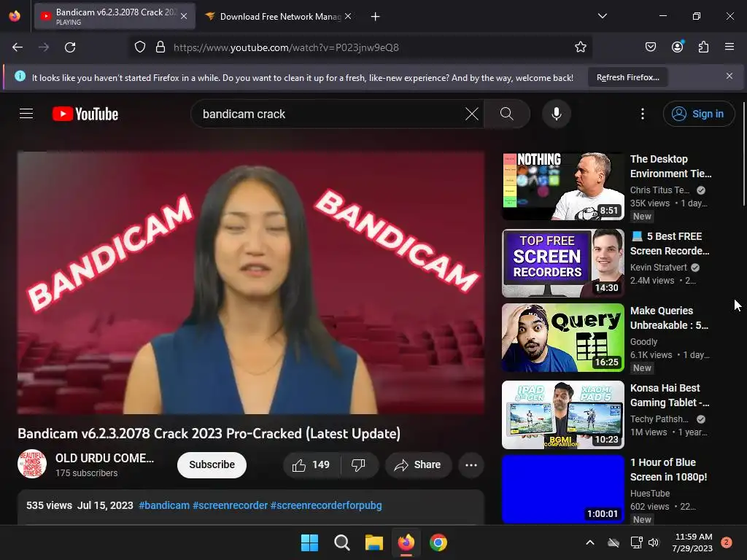Open network status icon in tray

pos(636,542)
